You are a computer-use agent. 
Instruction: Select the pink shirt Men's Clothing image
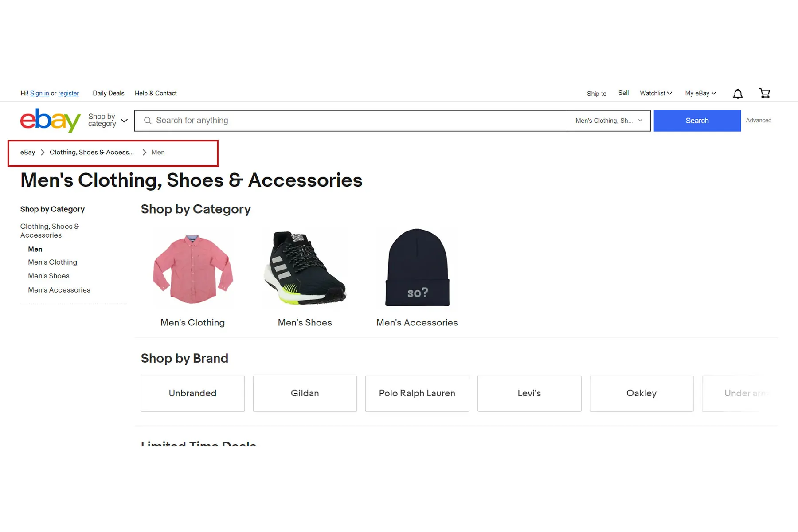[193, 269]
